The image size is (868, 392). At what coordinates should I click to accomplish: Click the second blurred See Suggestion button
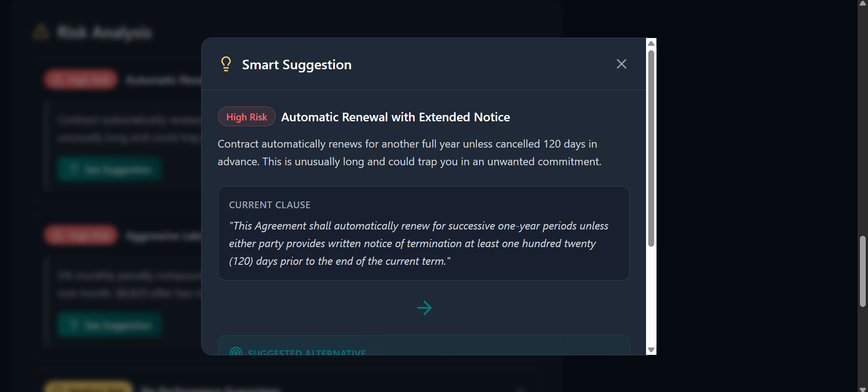pyautogui.click(x=109, y=325)
